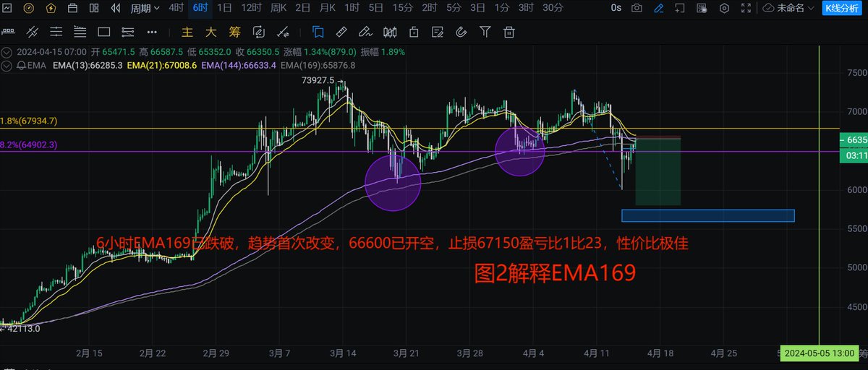868x370 pixels.
Task: Click the 筹 chip distribution button
Action: coord(234,33)
